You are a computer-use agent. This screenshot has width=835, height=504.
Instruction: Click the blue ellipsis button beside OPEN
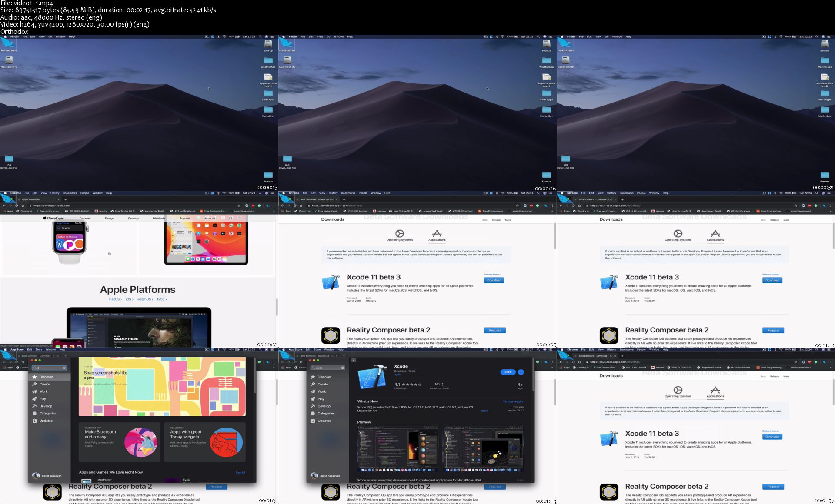pos(521,372)
